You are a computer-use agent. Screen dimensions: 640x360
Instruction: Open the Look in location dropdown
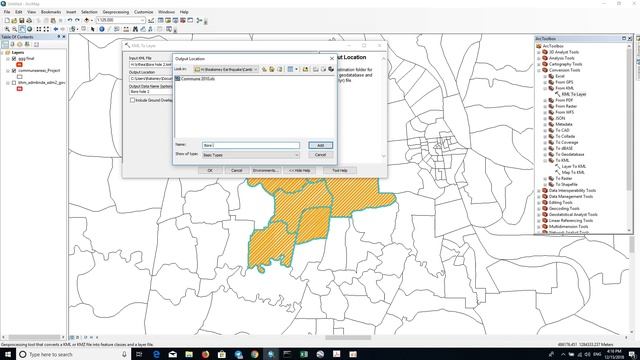[x=256, y=69]
